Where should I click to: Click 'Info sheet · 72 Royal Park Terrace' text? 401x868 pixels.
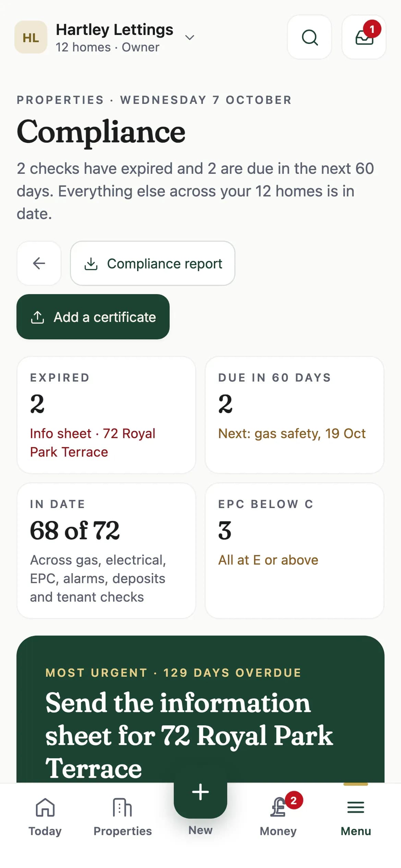(93, 443)
